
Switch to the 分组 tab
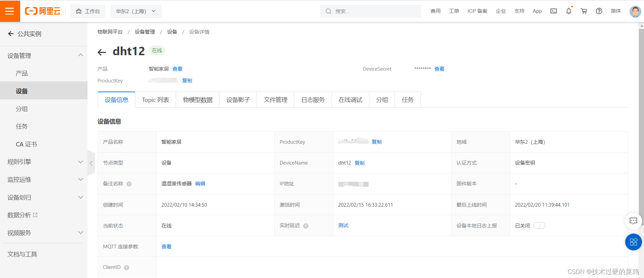pyautogui.click(x=382, y=100)
